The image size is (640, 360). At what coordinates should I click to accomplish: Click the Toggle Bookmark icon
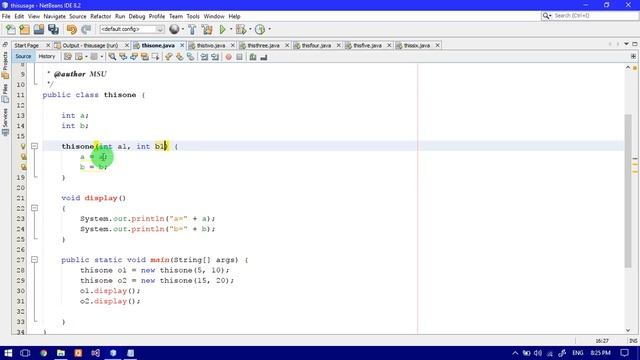click(x=191, y=57)
